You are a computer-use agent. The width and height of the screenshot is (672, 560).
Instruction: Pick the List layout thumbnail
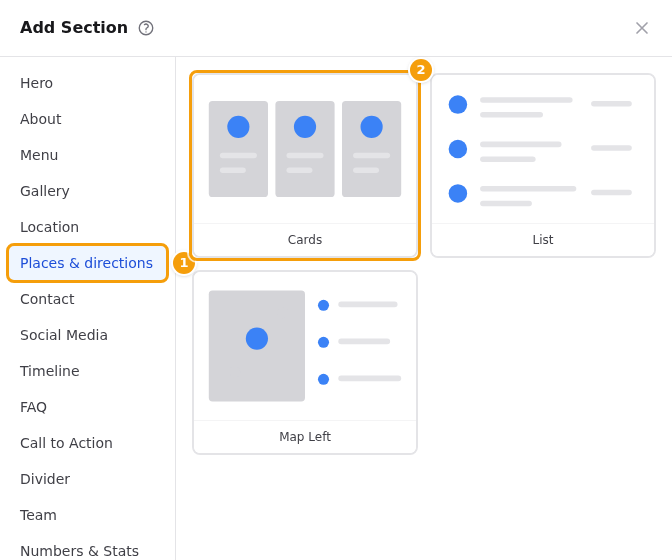[543, 165]
